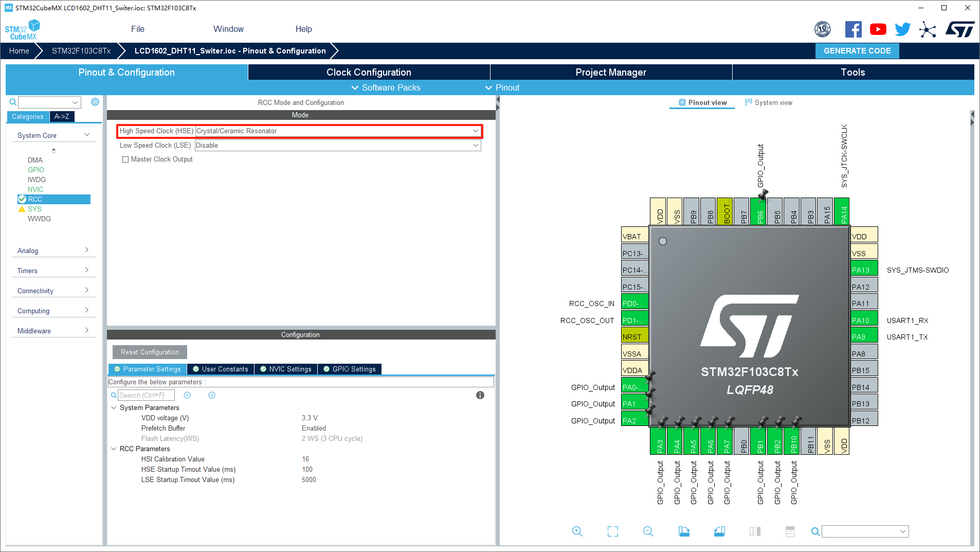Screen dimensions: 980x552
Task: Switch to System view
Action: click(769, 102)
